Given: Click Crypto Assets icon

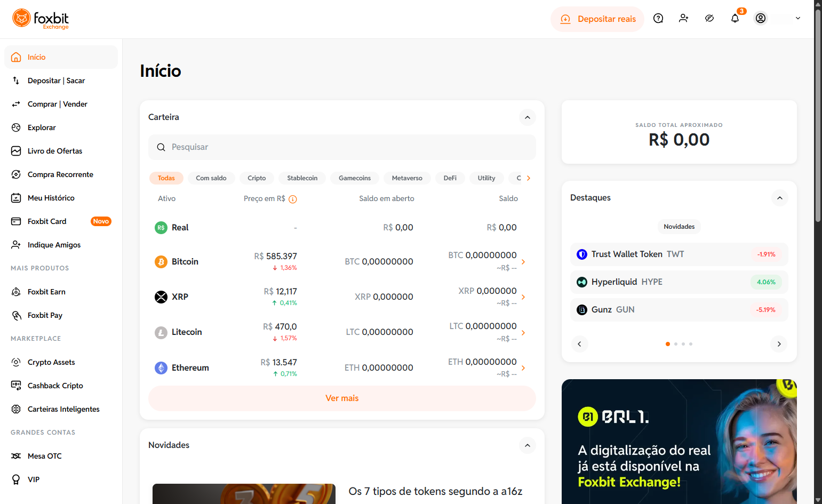Looking at the screenshot, I should (x=16, y=362).
